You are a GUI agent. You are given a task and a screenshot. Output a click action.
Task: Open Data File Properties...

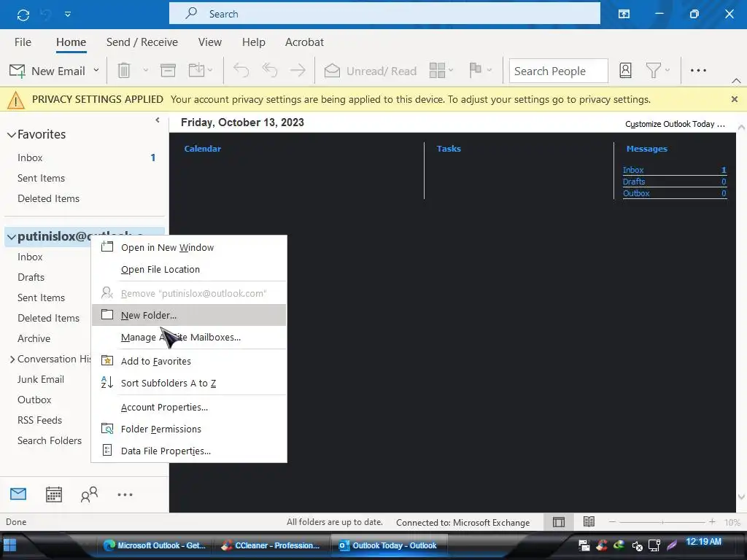pos(189,451)
